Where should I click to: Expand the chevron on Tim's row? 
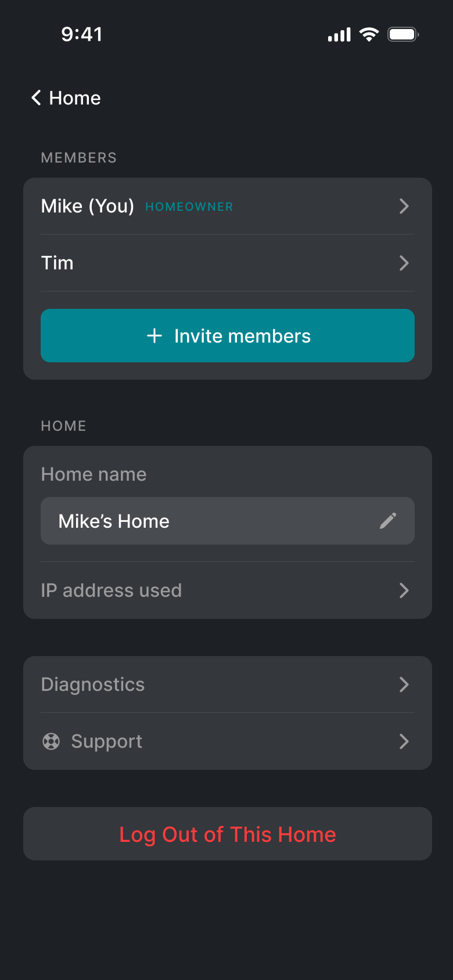(x=404, y=263)
